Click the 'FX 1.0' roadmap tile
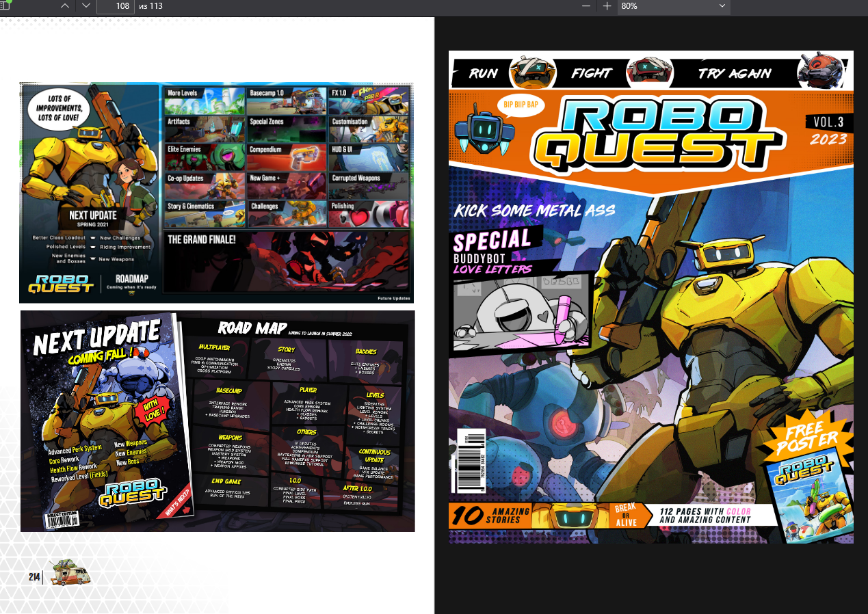 tap(369, 101)
